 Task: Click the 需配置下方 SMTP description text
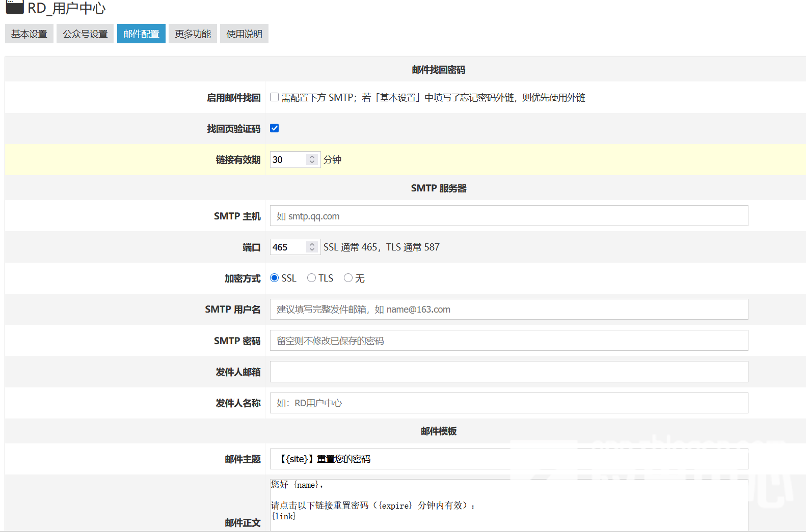(433, 97)
